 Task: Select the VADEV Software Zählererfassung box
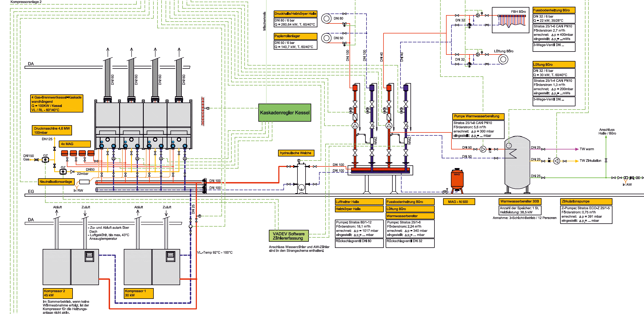pos(289,236)
